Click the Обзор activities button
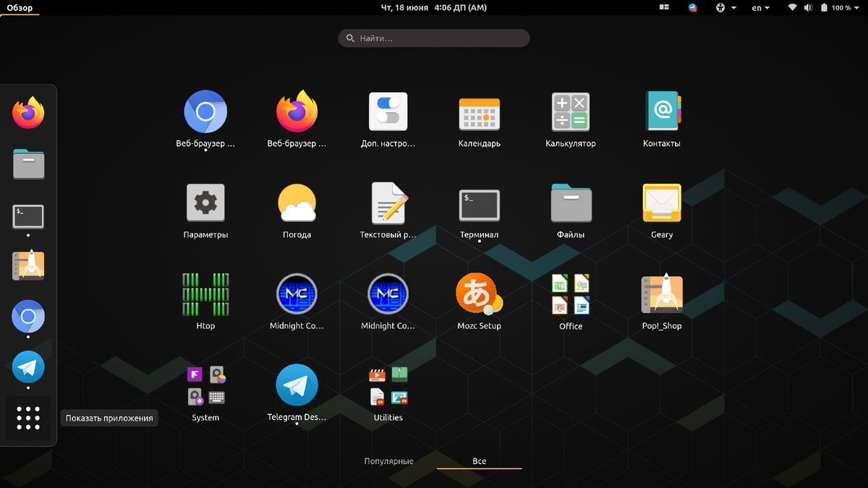Image resolution: width=868 pixels, height=488 pixels. [x=20, y=7]
